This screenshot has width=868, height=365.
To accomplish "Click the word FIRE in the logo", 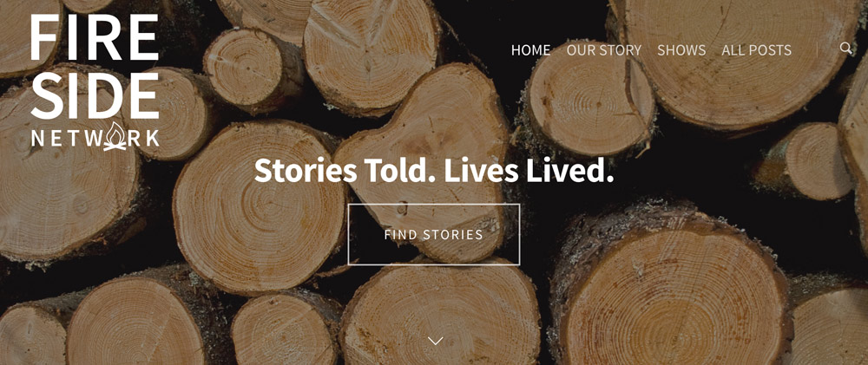I will (x=95, y=37).
